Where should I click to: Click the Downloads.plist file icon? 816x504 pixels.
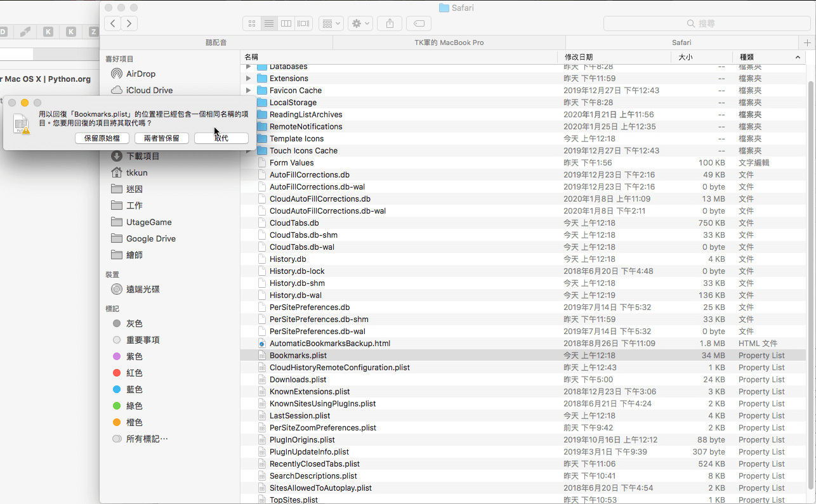point(261,380)
